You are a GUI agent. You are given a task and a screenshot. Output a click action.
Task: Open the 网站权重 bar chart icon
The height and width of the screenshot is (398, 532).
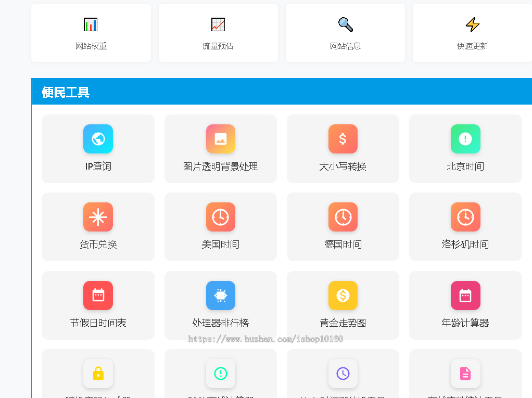click(91, 24)
